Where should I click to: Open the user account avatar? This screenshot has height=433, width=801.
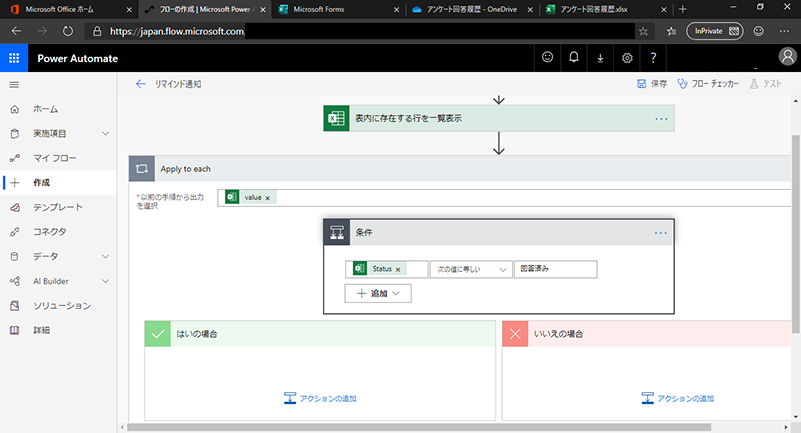[787, 57]
